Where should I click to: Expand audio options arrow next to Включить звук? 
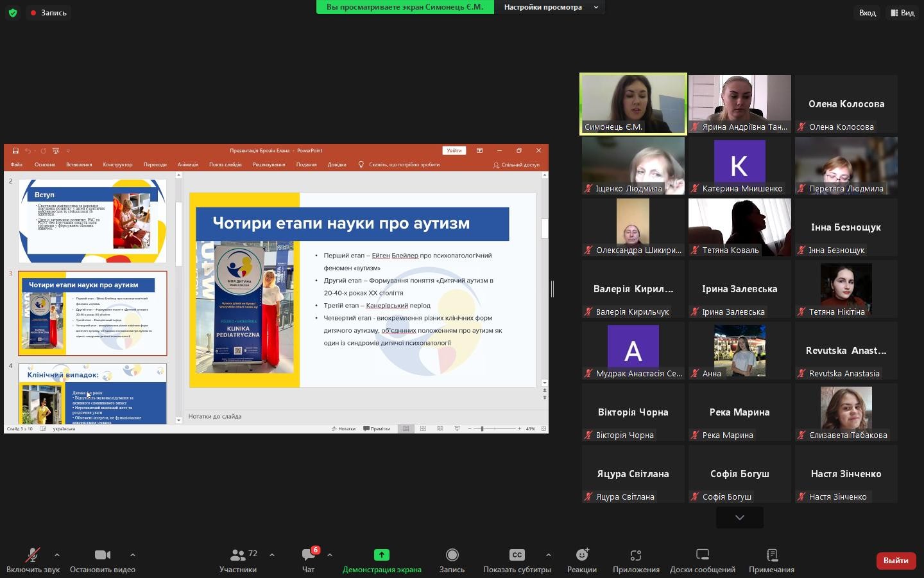[x=57, y=555]
